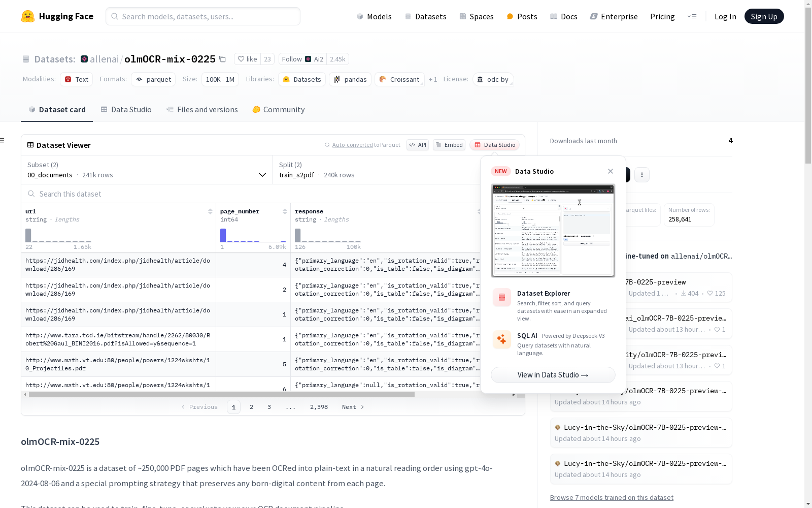
Task: Click the Log In link
Action: point(725,16)
